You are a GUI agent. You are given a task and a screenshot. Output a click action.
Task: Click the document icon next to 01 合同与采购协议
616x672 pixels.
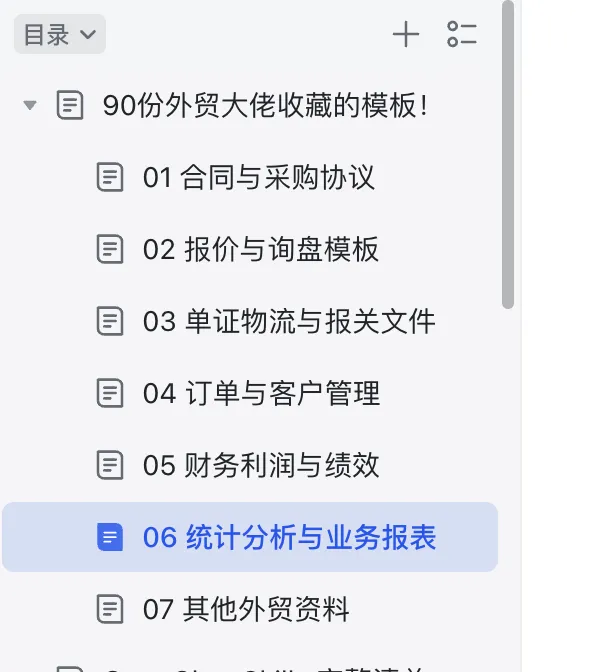[x=110, y=178]
